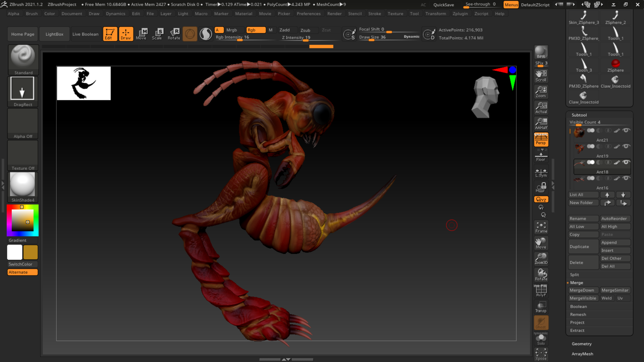Select the Frame tool on right shelf
Image resolution: width=644 pixels, height=362 pixels.
pos(541,227)
